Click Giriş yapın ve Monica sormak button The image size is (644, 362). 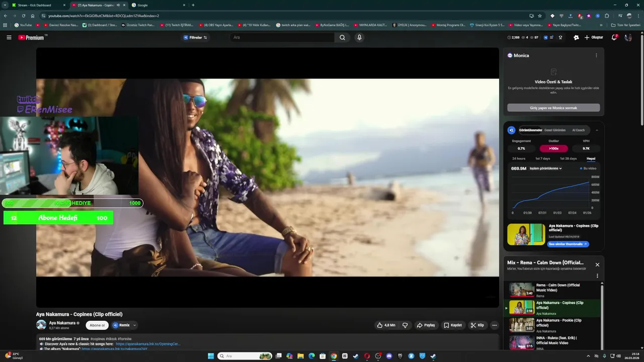coord(553,108)
